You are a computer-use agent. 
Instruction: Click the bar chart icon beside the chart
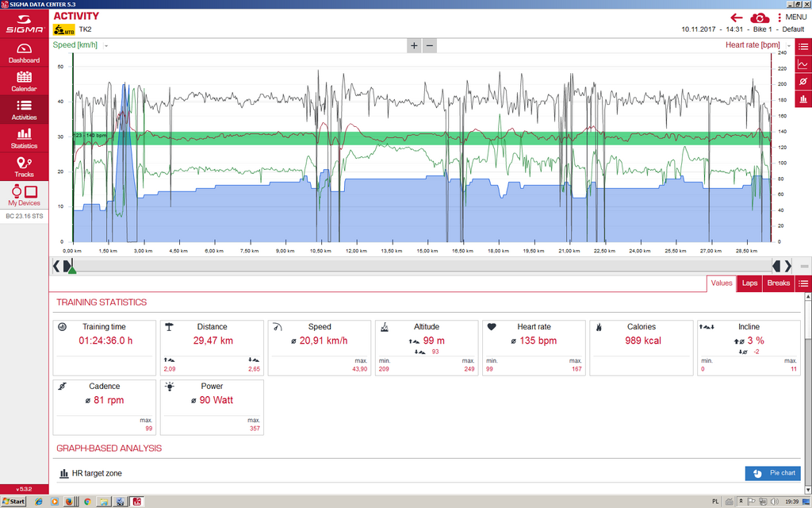(802, 99)
